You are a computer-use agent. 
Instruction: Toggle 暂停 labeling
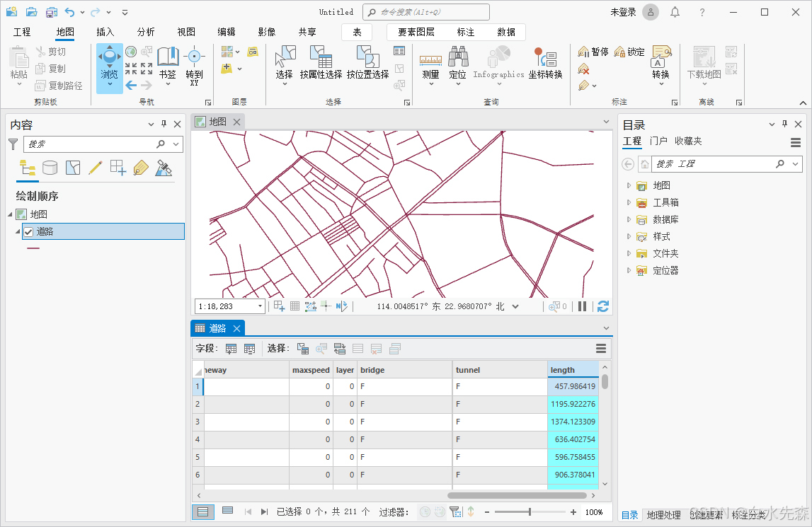coord(593,52)
